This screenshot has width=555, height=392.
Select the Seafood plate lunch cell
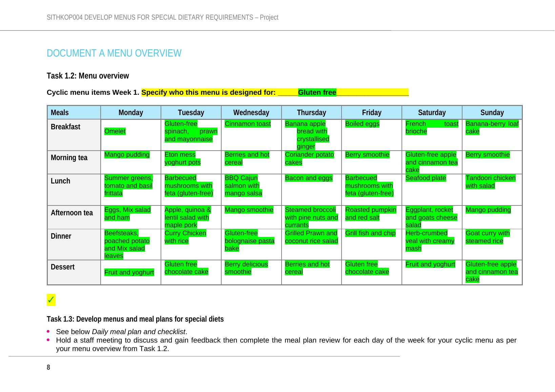coord(426,178)
